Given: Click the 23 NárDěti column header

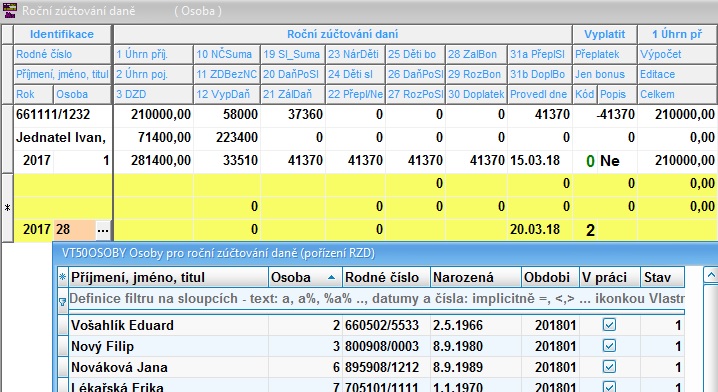Looking at the screenshot, I should (x=355, y=54).
